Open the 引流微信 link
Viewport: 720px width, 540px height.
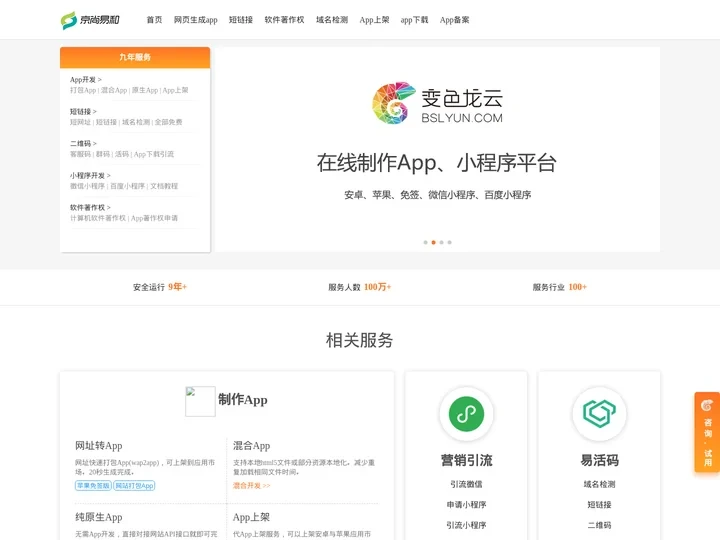466,484
